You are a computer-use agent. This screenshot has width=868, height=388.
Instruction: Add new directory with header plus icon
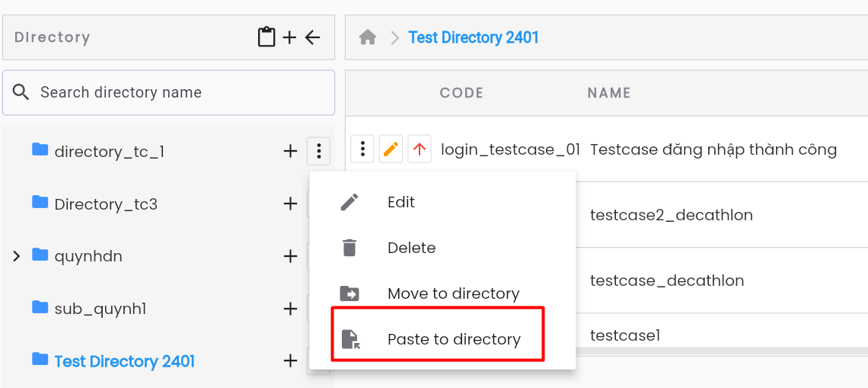tap(289, 37)
